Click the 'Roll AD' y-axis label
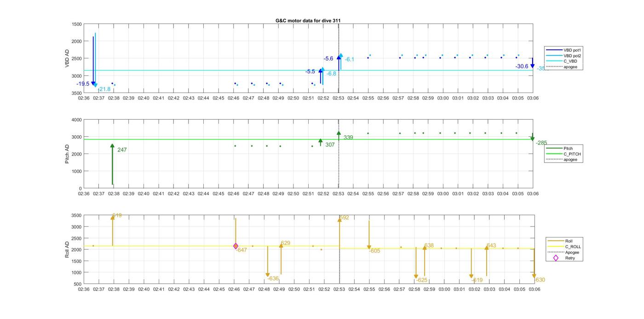The width and height of the screenshot is (644, 319). tap(67, 249)
